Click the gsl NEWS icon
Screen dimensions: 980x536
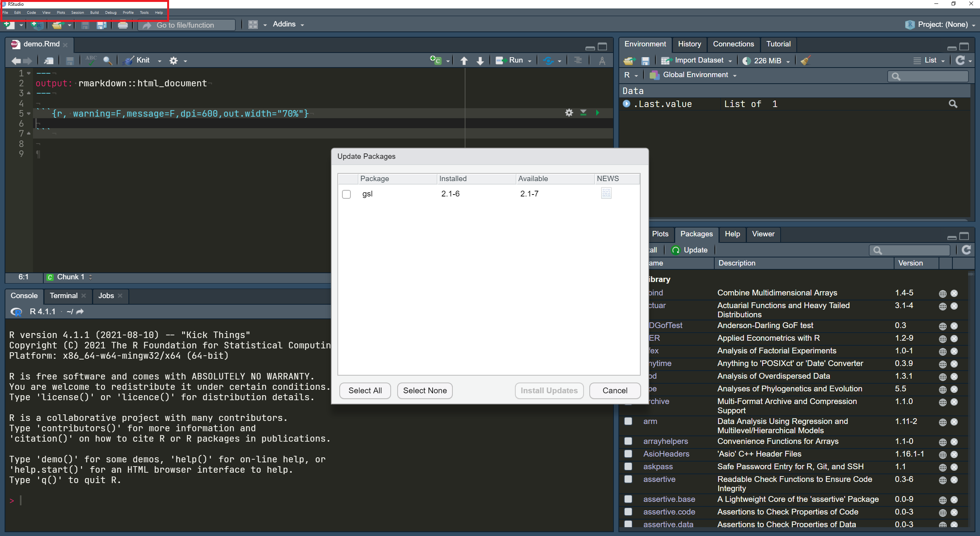606,193
